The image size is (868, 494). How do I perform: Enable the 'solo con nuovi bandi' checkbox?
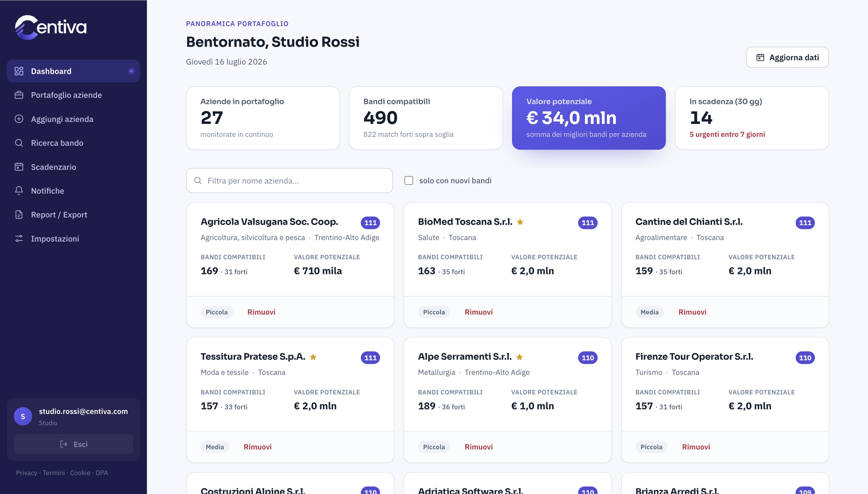[x=409, y=180]
